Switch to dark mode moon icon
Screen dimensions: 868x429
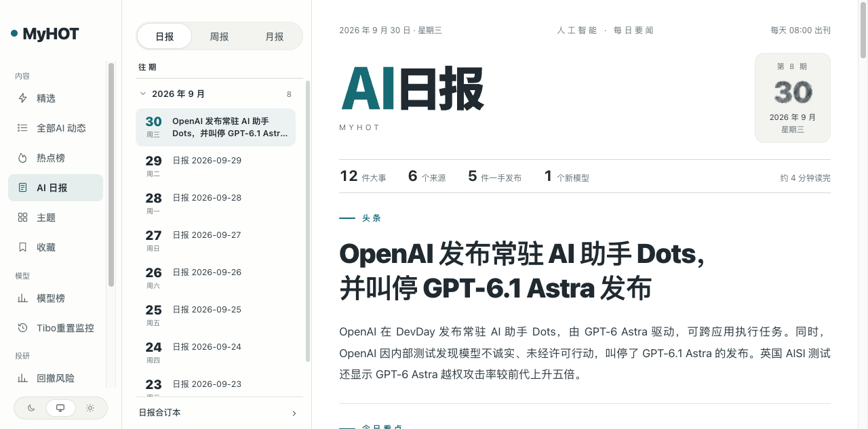point(31,408)
